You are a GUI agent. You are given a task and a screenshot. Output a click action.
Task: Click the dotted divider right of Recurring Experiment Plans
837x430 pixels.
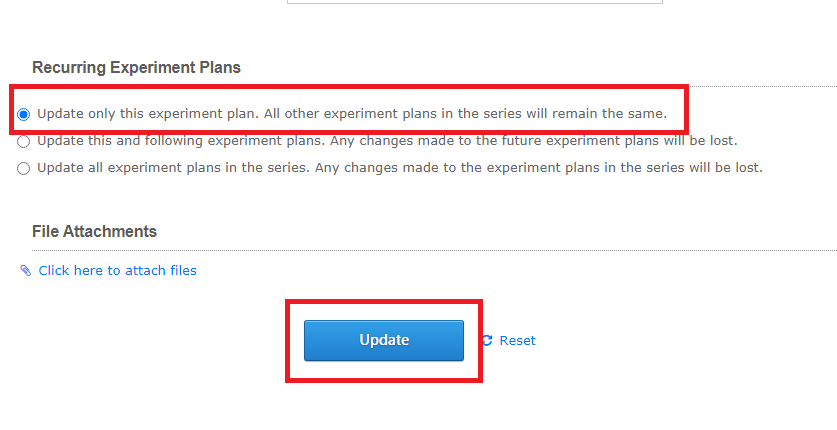(x=763, y=86)
